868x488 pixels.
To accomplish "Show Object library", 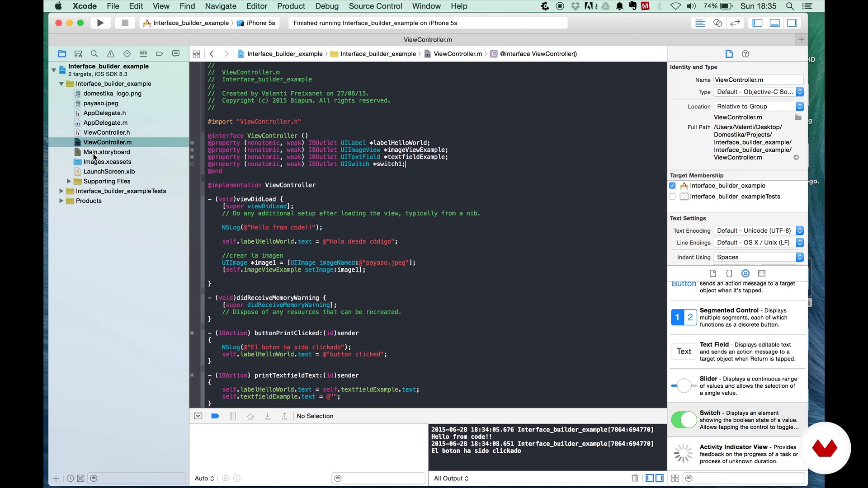I will click(x=745, y=273).
